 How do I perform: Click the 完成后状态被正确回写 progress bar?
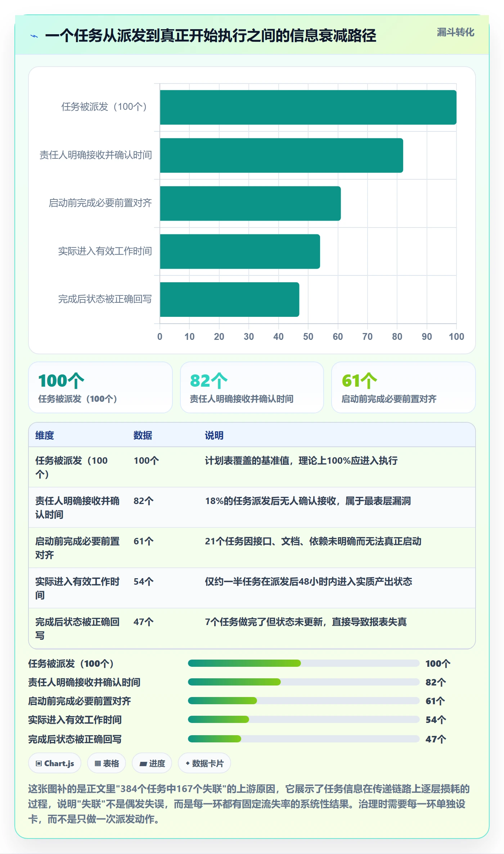tap(304, 739)
